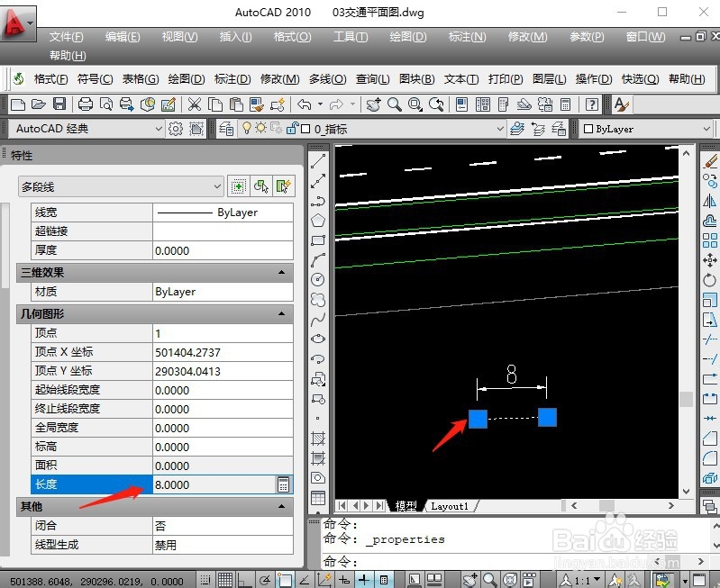The width and height of the screenshot is (720, 588).
Task: Click the Open file folder icon
Action: 39,104
